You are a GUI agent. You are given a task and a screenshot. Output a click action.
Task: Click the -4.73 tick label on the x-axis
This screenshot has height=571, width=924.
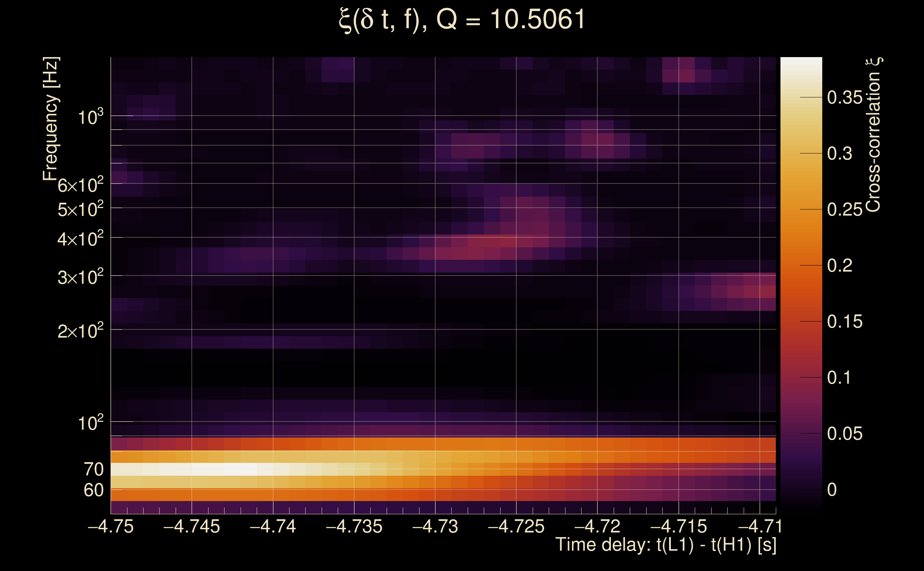click(x=435, y=526)
